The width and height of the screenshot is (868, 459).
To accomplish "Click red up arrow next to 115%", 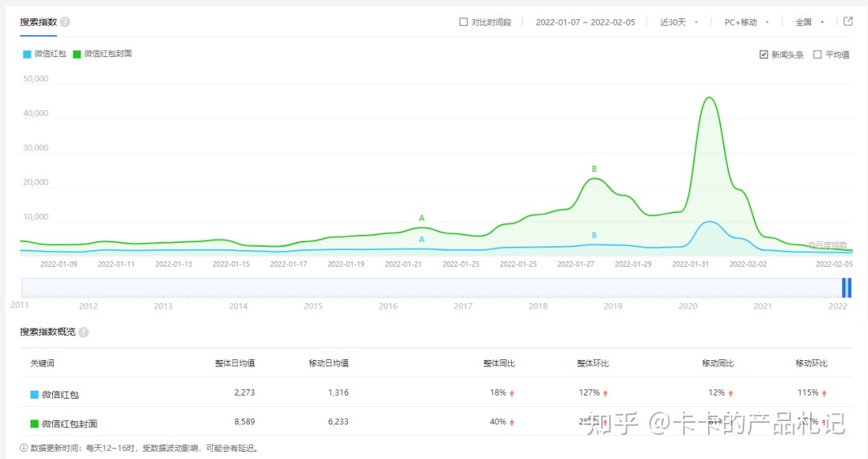I will click(x=825, y=394).
